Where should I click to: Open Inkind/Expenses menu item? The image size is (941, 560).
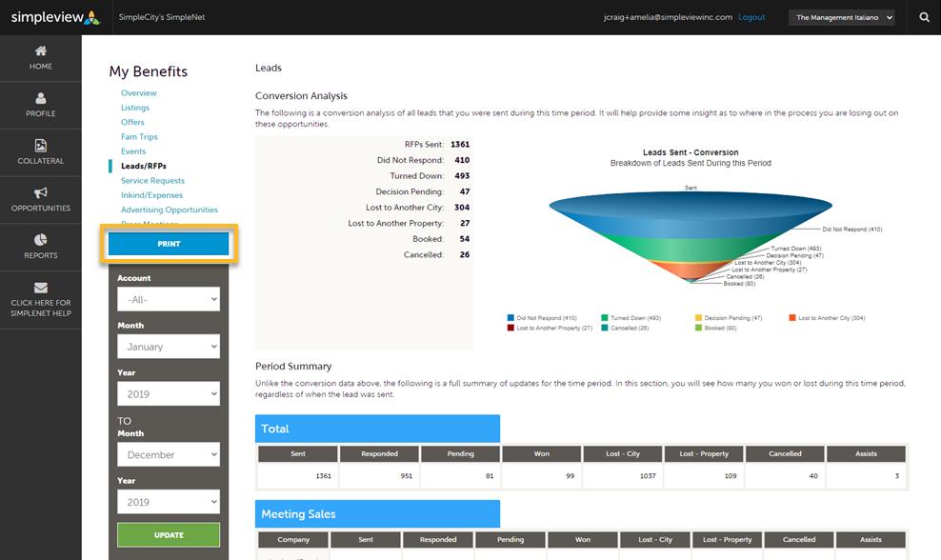coord(151,195)
